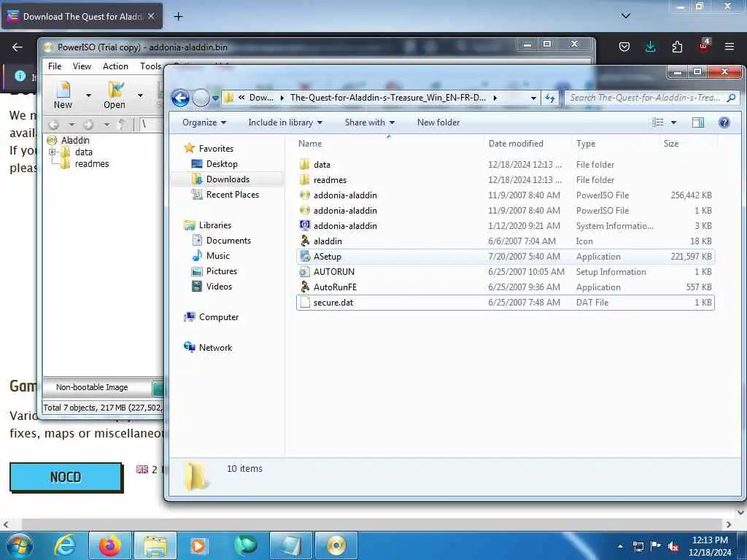Open the view options dropdown arrow
747x560 pixels.
pos(673,122)
